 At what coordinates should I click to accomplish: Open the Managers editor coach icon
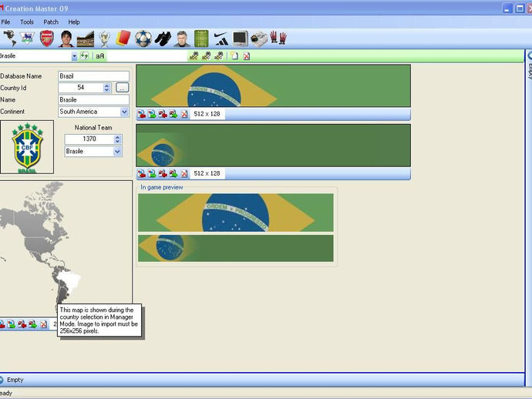(182, 39)
